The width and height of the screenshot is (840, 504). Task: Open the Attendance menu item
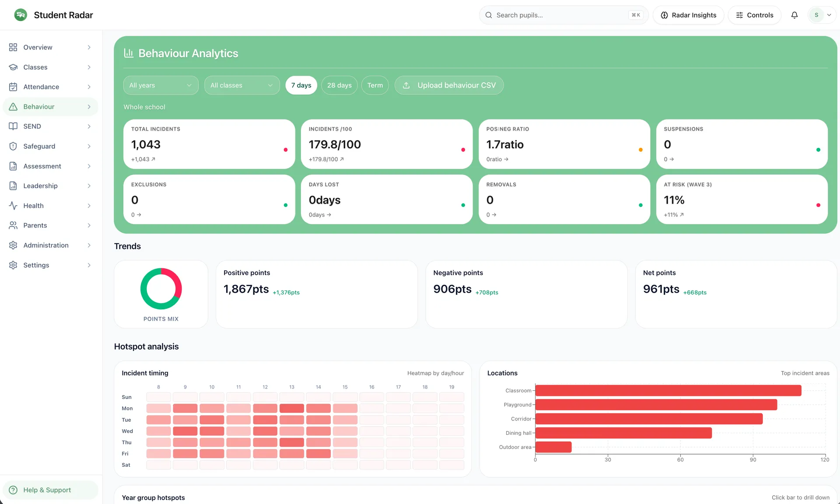[x=51, y=87]
